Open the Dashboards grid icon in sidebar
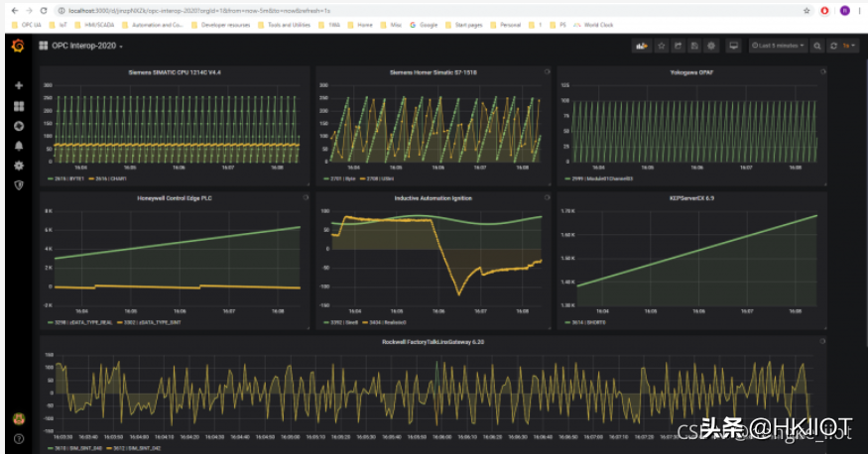Image resolution: width=868 pixels, height=454 pixels. (19, 106)
